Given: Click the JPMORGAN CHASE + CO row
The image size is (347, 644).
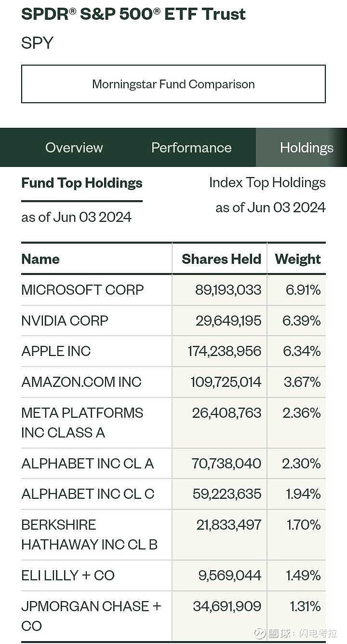Looking at the screenshot, I should click(91, 616).
